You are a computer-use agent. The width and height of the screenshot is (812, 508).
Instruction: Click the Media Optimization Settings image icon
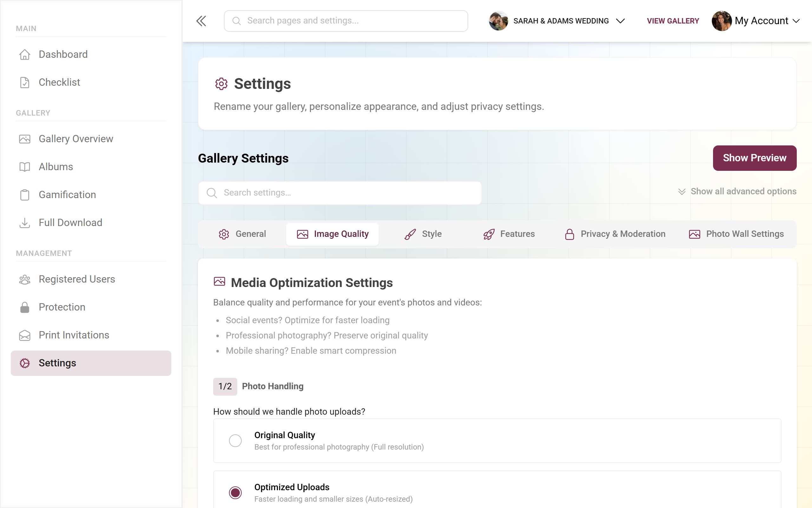pos(219,281)
